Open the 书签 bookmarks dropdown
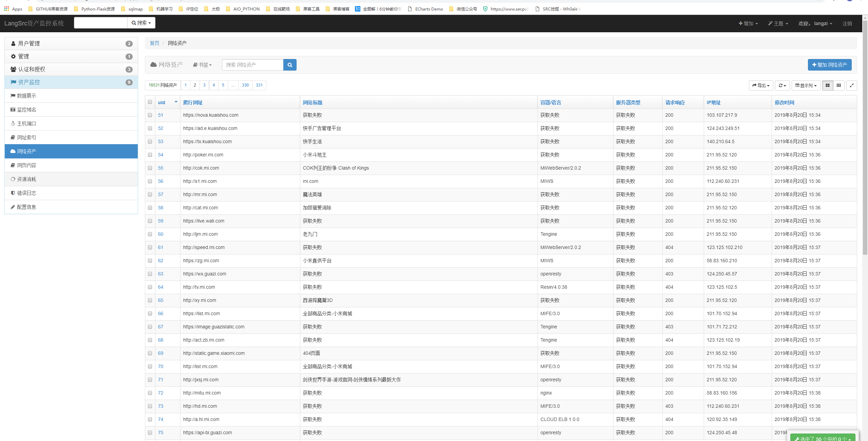 click(203, 65)
